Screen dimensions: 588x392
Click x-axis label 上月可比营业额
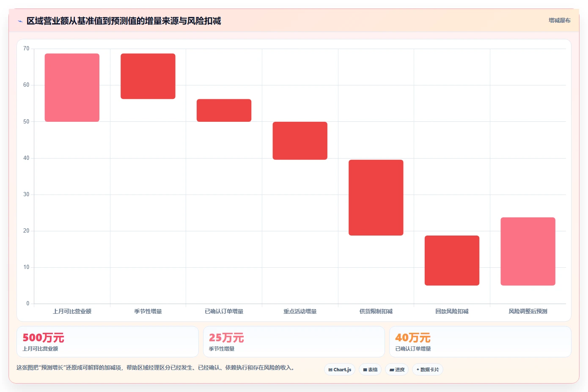click(72, 311)
